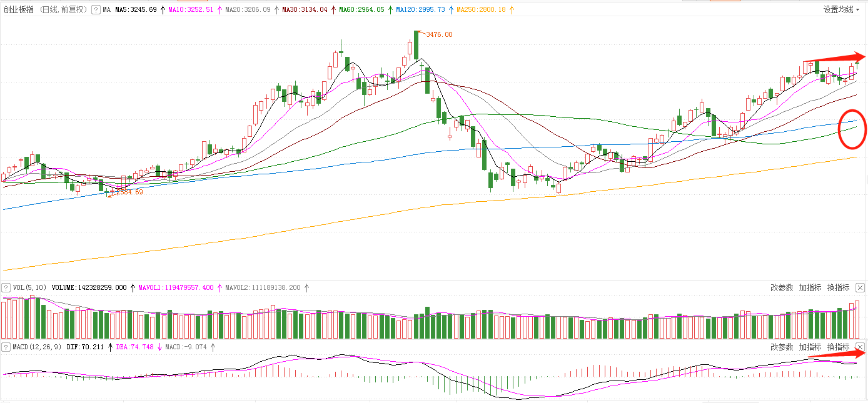Click 改参数 in the MACD panel
Screen dimensions: 868x403
pos(782,347)
